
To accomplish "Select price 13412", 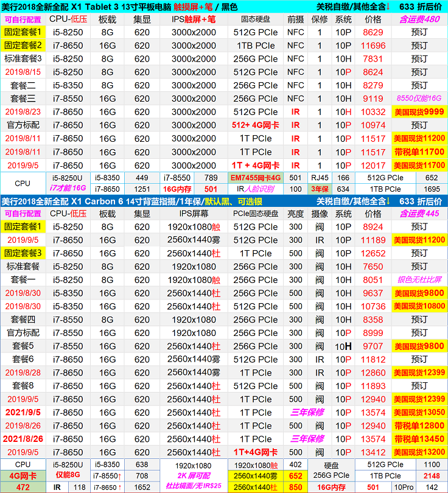I will point(373,452).
